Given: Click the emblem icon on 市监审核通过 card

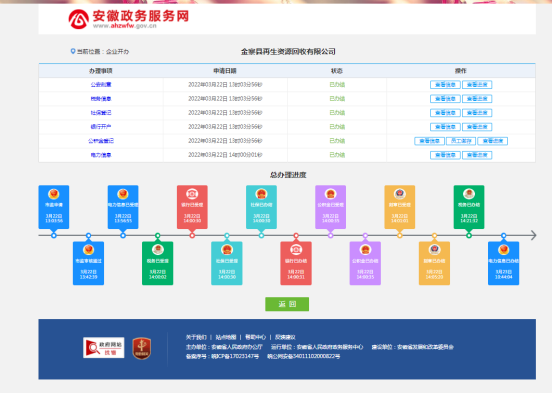Looking at the screenshot, I should tap(89, 250).
